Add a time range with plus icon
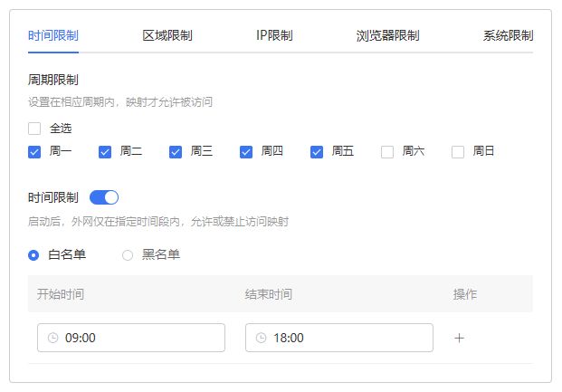Viewport: 562px width, 392px height. 459,338
